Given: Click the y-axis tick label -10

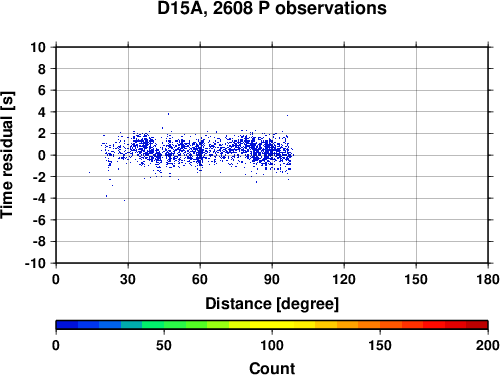Looking at the screenshot, I should 35,263.
